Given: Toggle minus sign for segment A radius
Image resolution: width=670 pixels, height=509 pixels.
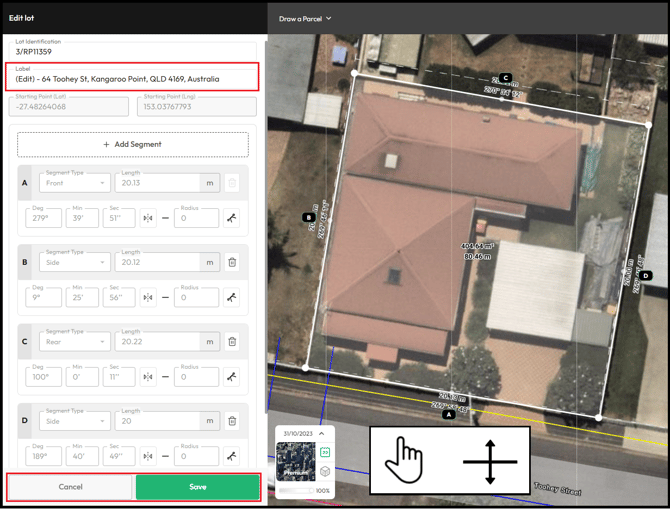Looking at the screenshot, I should coord(165,218).
